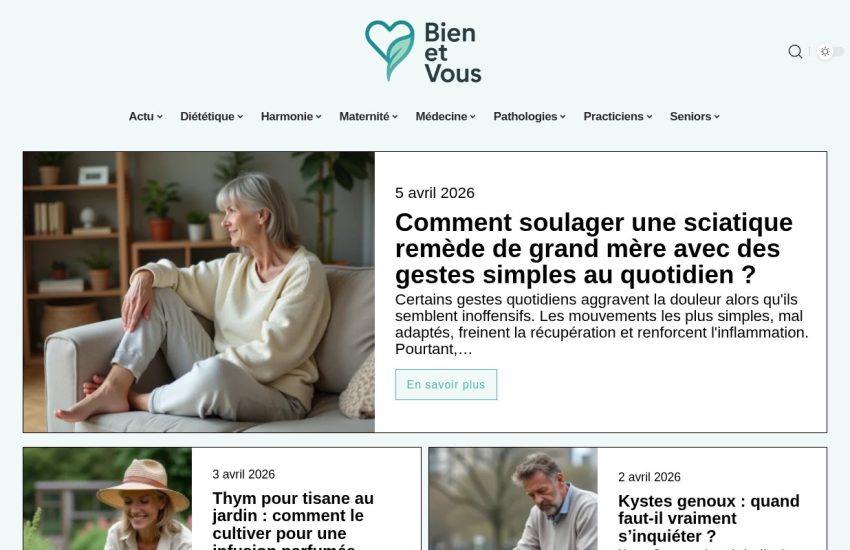Open the Kystes genoux article title

click(x=709, y=519)
